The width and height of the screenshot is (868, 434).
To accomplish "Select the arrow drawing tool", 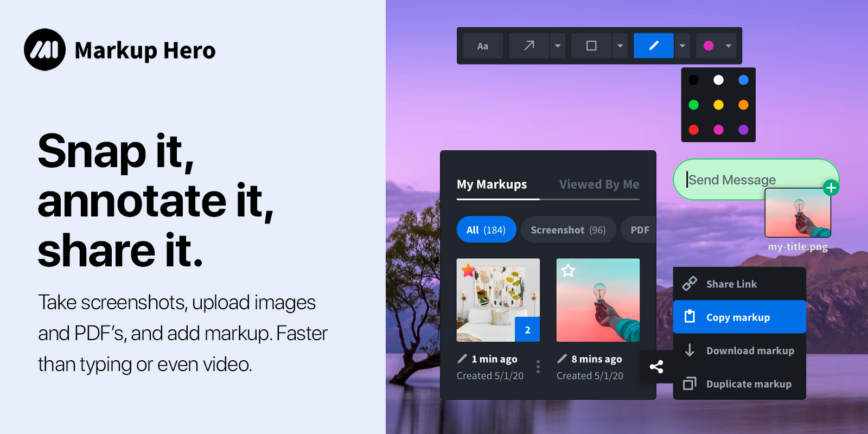I will [x=529, y=46].
